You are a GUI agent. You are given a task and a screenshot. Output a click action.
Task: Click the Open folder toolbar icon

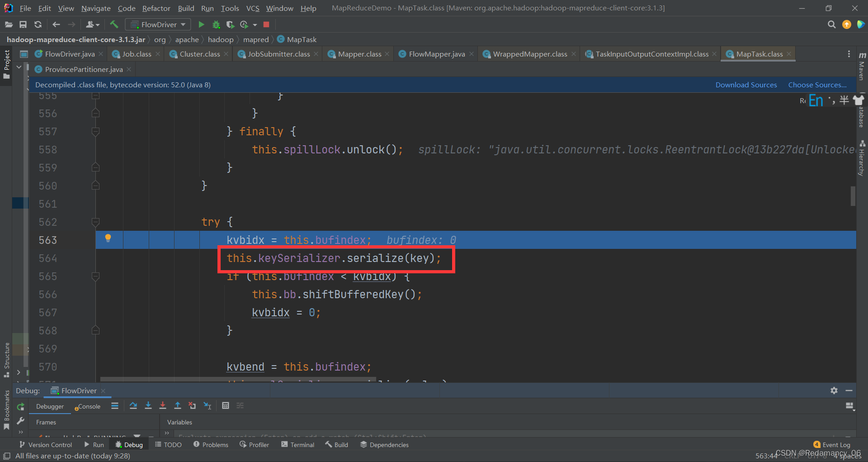pyautogui.click(x=9, y=24)
